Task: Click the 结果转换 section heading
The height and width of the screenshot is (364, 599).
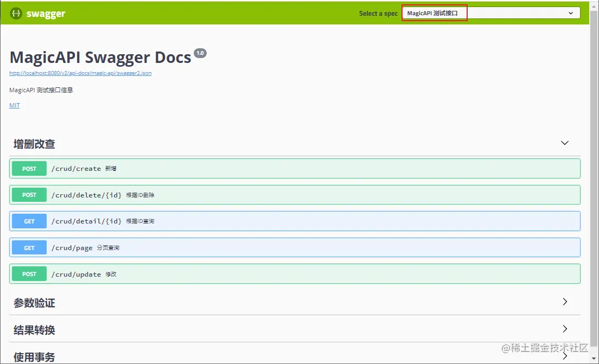Action: tap(34, 330)
